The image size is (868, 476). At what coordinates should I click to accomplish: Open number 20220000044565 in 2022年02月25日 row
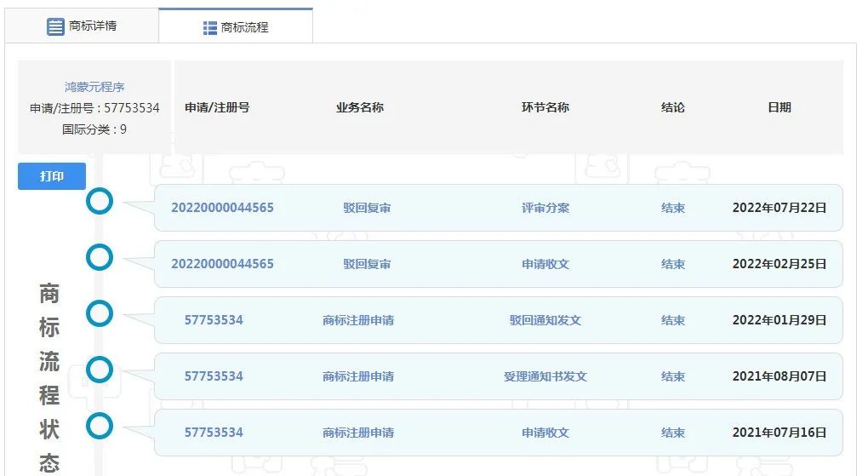click(222, 264)
